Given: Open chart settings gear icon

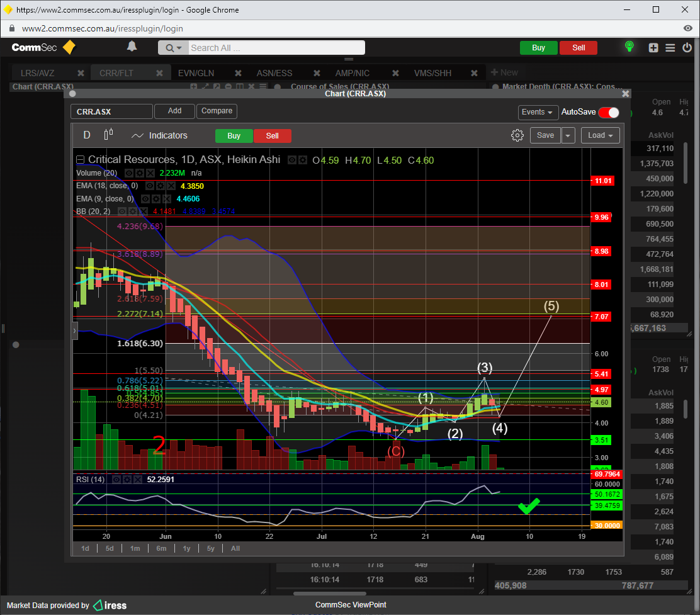Looking at the screenshot, I should [x=517, y=135].
